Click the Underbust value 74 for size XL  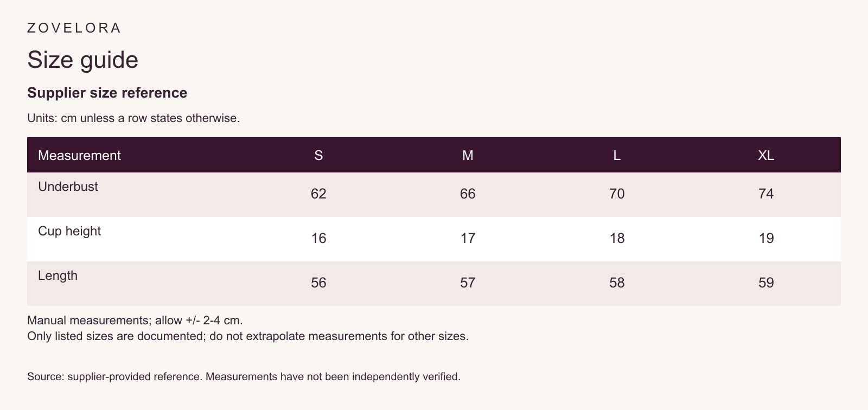tap(766, 194)
